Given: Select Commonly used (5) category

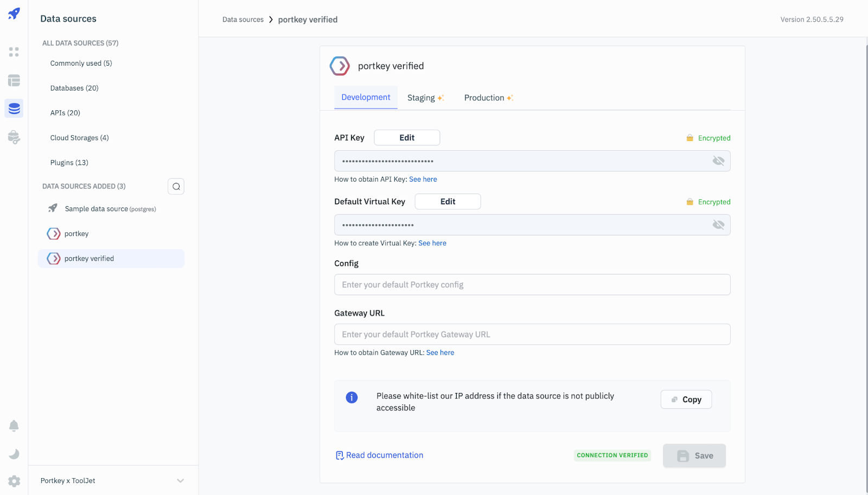Looking at the screenshot, I should pyautogui.click(x=81, y=64).
